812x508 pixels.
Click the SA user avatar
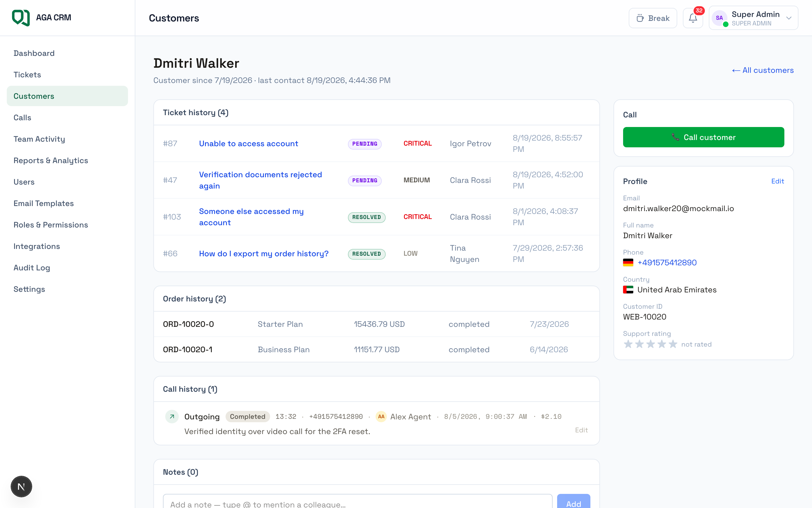tap(720, 18)
